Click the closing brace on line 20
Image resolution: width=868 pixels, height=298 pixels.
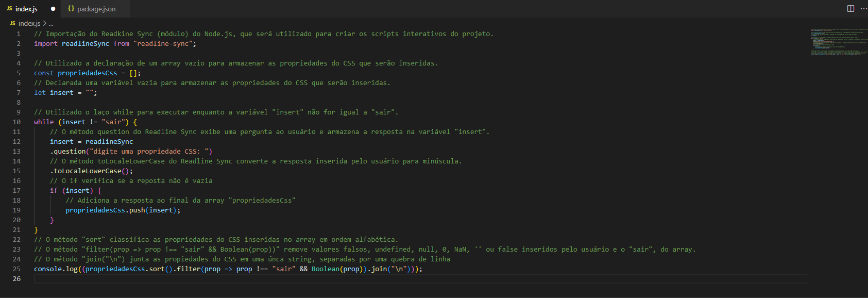coord(52,220)
